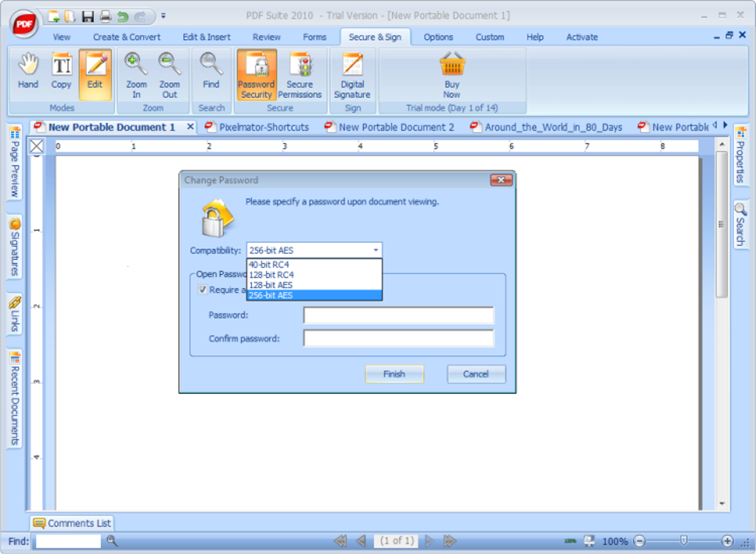756x554 pixels.
Task: Click the Buy Now basket icon
Action: [x=452, y=64]
